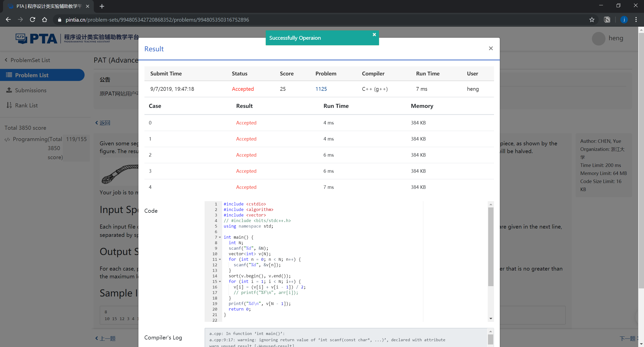The image size is (644, 347).
Task: Click the 返回 back link
Action: coord(103,123)
